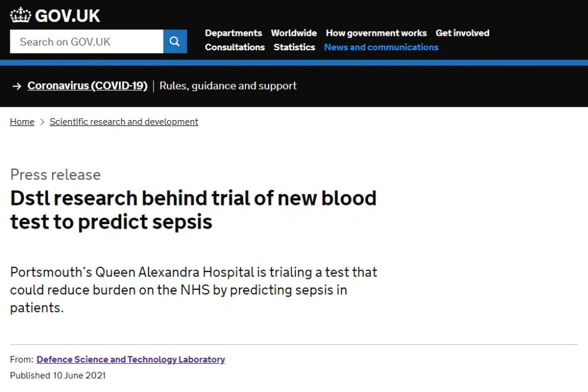Click the arrow icon beside Coronavirus link

pos(17,86)
